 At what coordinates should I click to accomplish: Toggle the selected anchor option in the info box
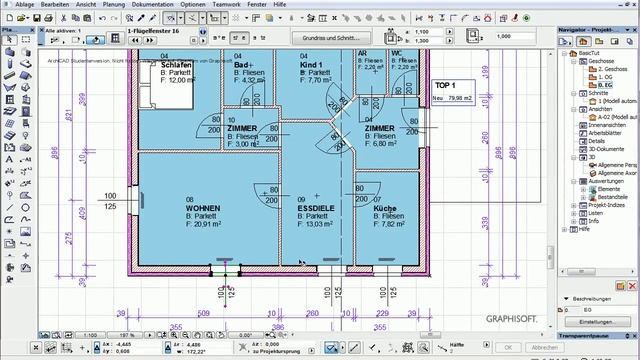tap(240, 38)
